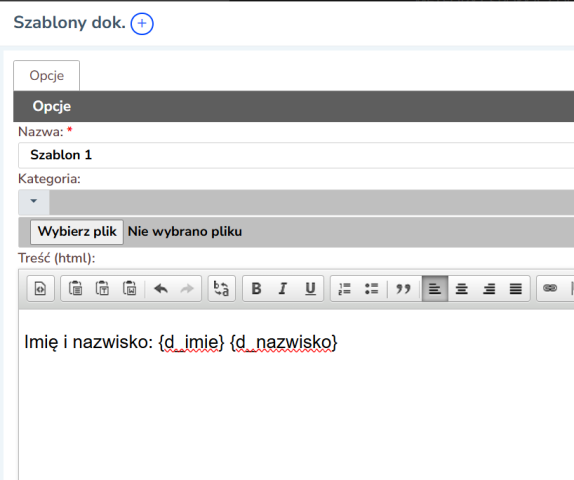Switch to the Opcje tab

click(46, 75)
